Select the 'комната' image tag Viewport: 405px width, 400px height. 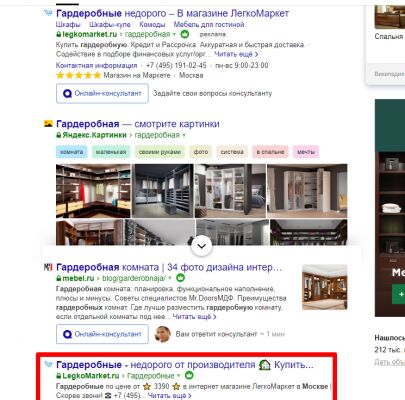(72, 152)
